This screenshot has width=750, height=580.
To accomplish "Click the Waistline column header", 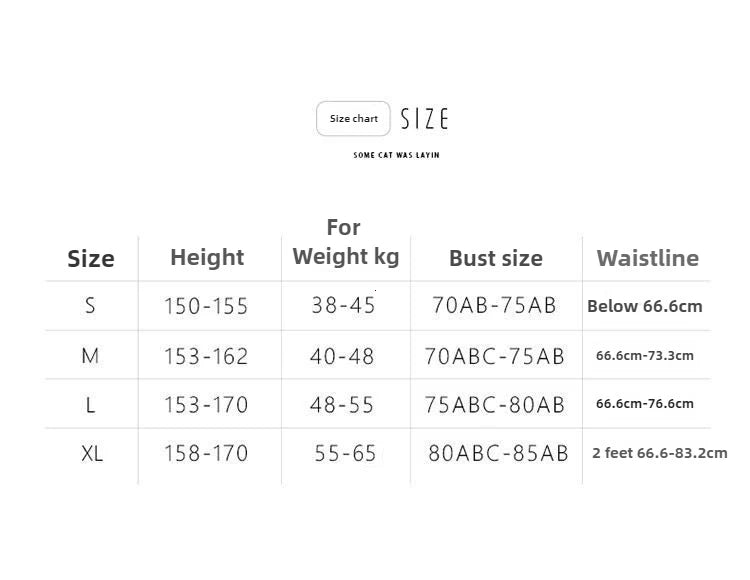I will click(x=647, y=258).
